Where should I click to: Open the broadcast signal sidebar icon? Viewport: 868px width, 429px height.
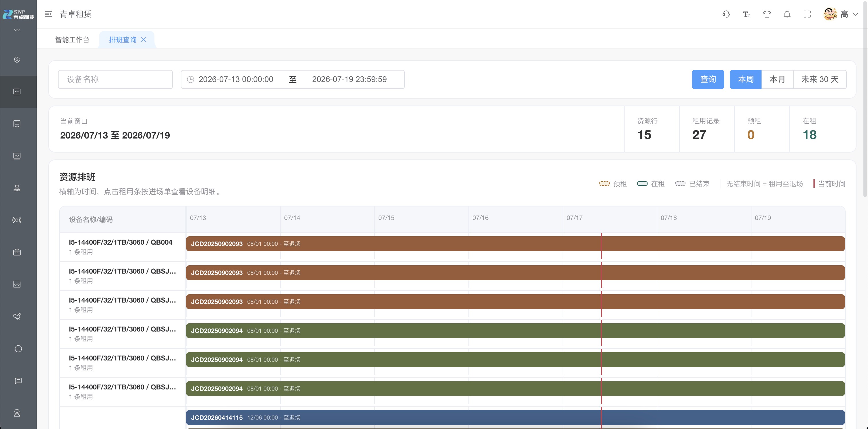17,220
